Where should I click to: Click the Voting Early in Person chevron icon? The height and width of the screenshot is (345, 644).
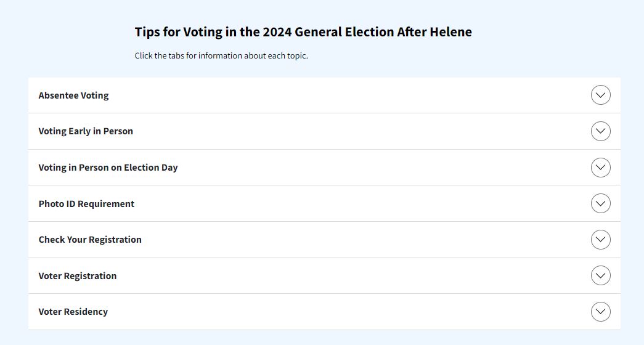[x=600, y=131]
